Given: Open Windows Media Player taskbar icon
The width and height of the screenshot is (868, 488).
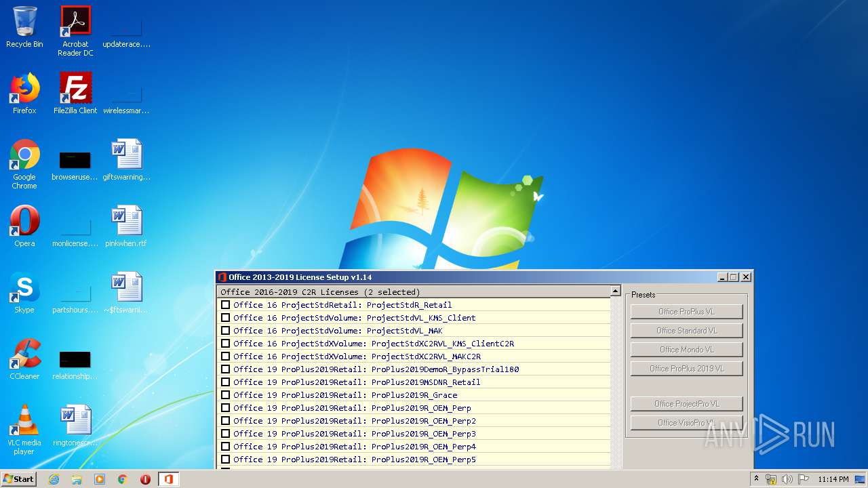Looking at the screenshot, I should (x=100, y=479).
